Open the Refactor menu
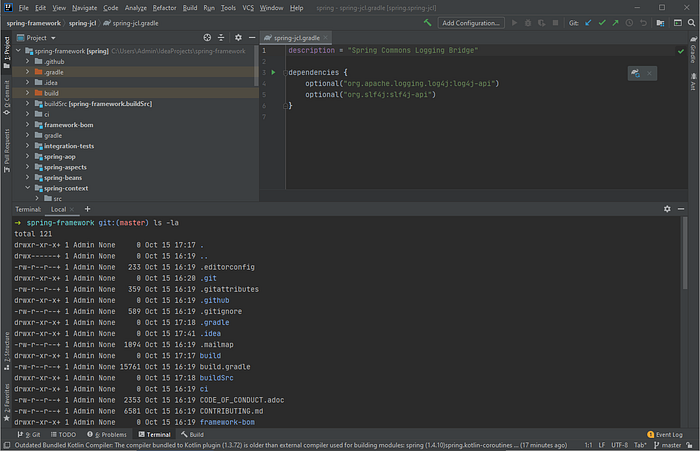Screen dimensions: 700x451 [x=164, y=7]
